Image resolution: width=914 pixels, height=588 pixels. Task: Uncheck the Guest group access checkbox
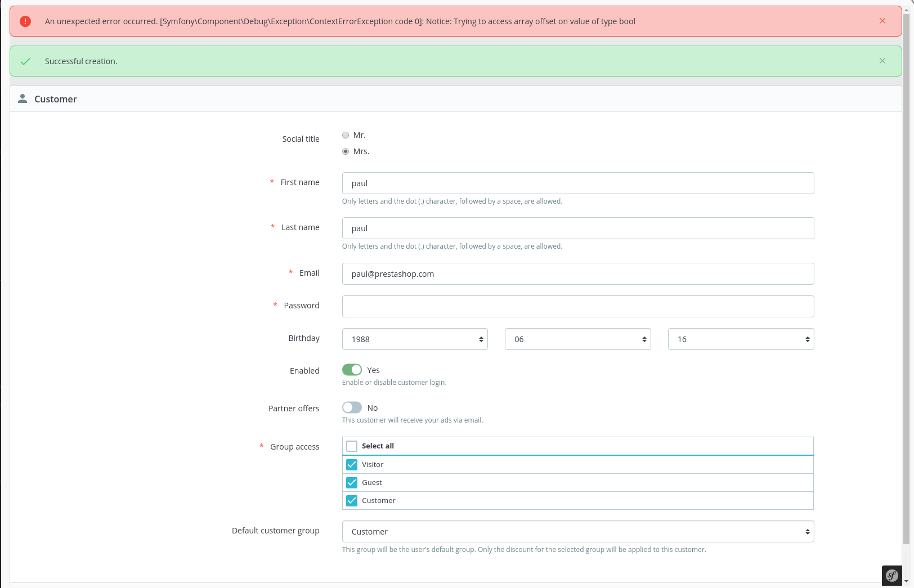(352, 482)
